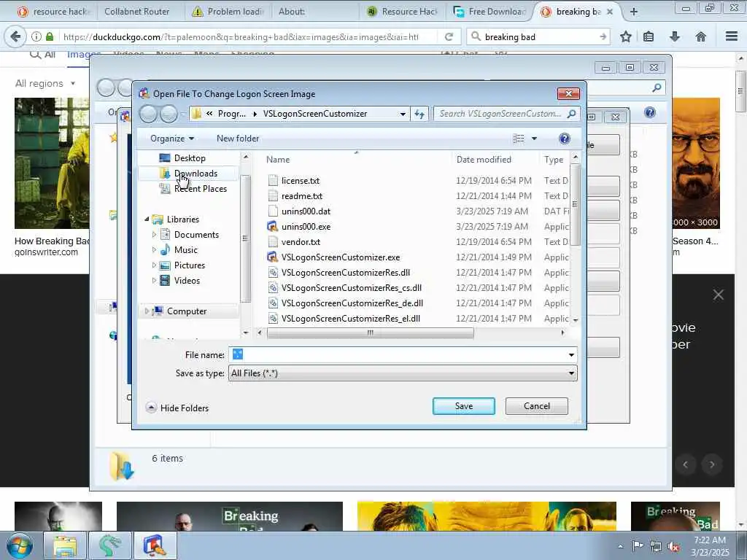
Task: Select the VSLogonScreenCustomizer.exe icon
Action: pyautogui.click(x=273, y=257)
